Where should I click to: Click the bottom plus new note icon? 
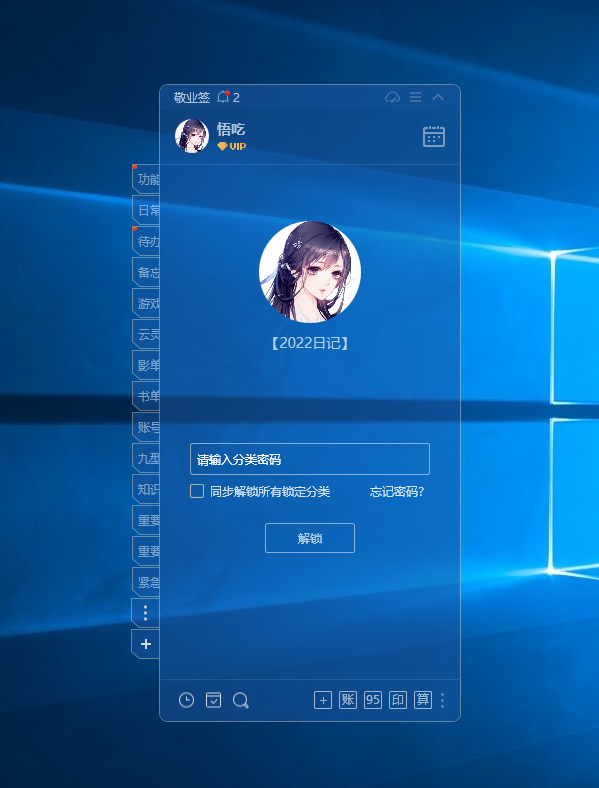(x=323, y=700)
